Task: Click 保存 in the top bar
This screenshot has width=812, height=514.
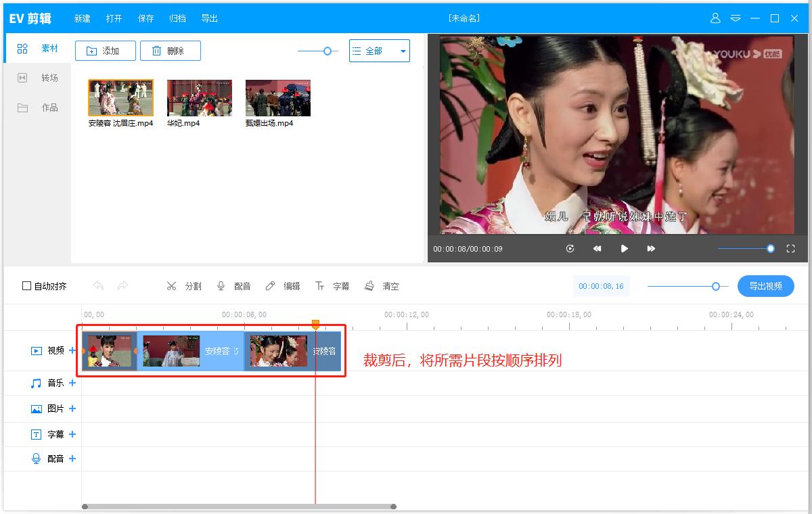Action: (145, 18)
